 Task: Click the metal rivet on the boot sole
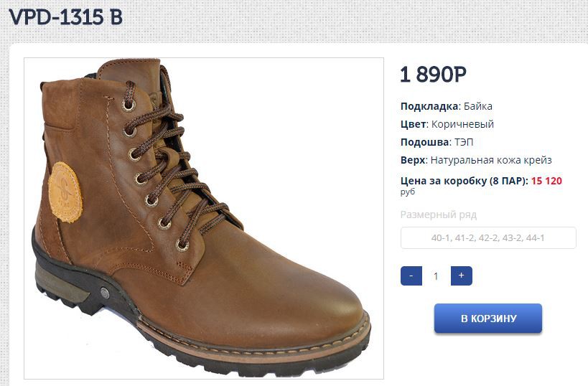(x=106, y=293)
